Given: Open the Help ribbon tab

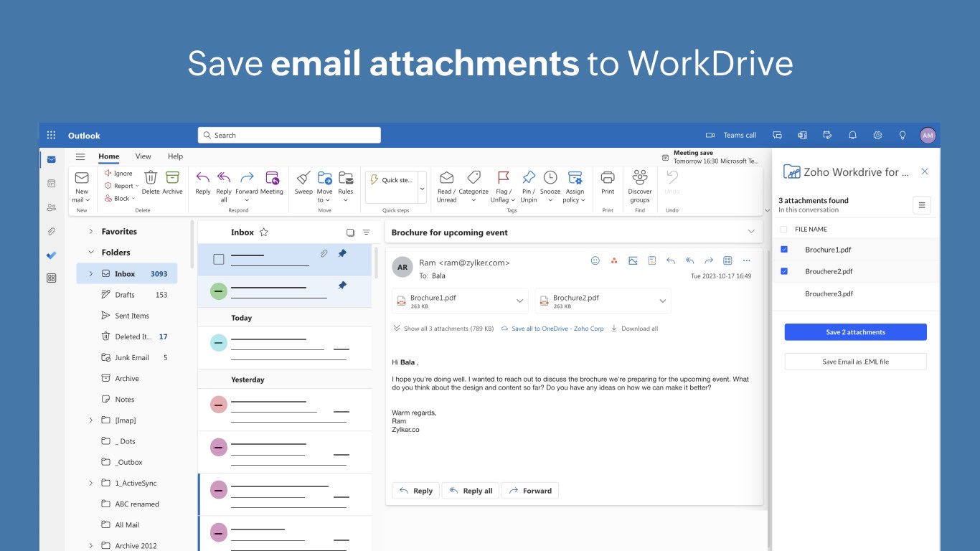Looking at the screenshot, I should pos(175,156).
